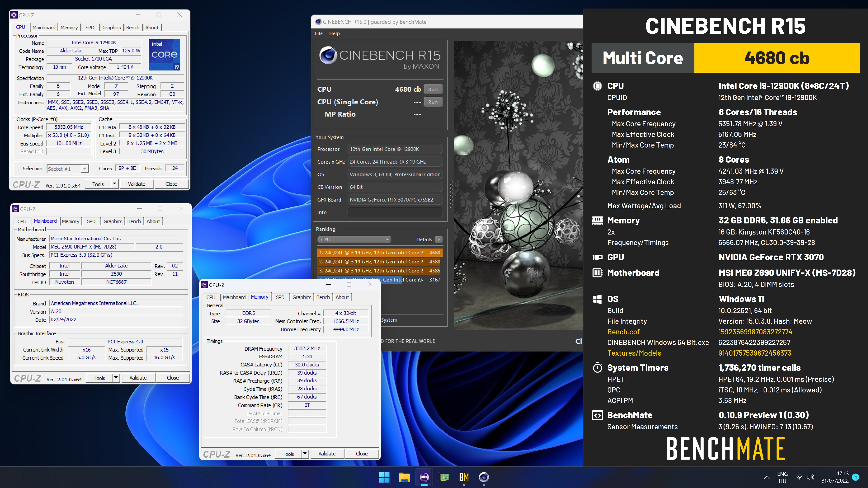The image size is (868, 488).
Task: Open Cinebench taskbar icon
Action: click(484, 477)
